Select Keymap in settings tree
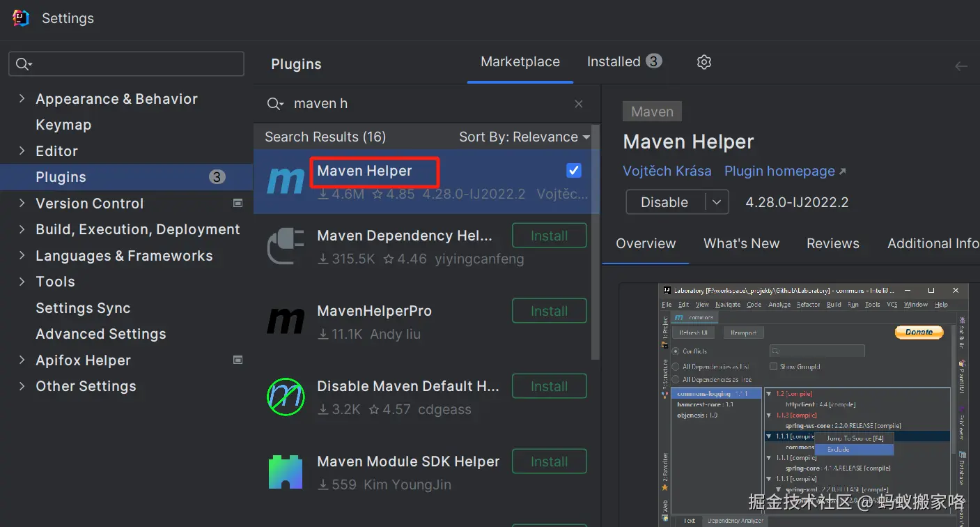The width and height of the screenshot is (980, 527). 63,125
